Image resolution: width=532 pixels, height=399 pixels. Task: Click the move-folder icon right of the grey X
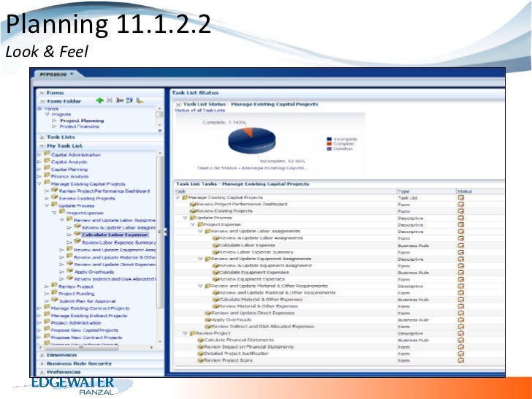[119, 100]
